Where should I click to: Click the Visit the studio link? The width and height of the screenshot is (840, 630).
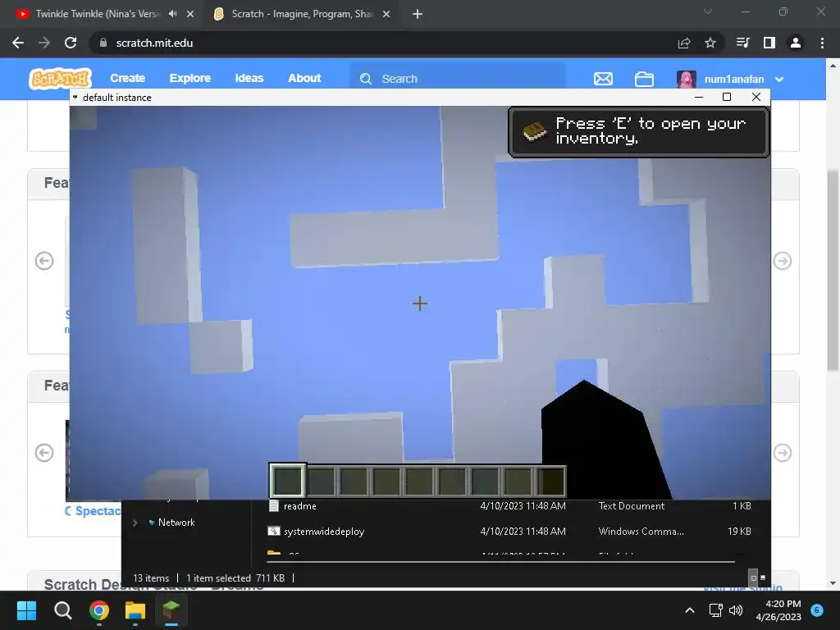[743, 588]
